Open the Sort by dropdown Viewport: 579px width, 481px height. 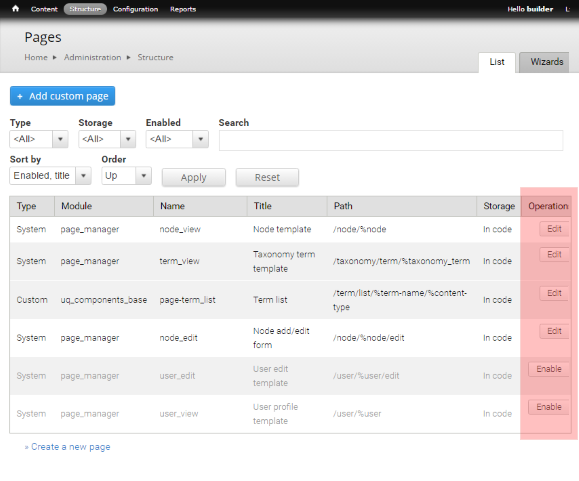point(50,175)
